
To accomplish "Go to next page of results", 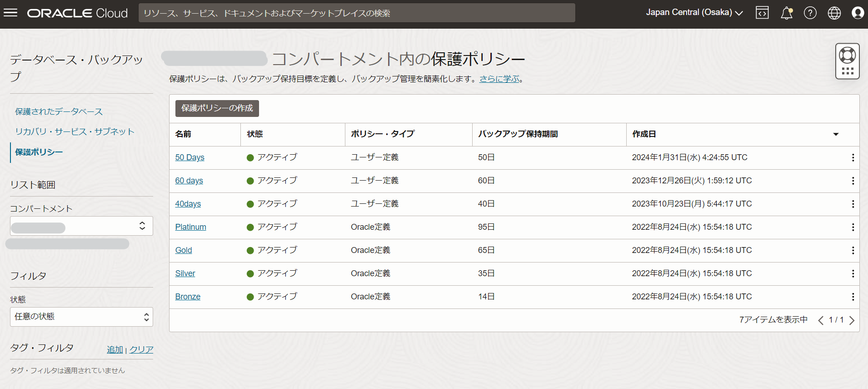I will click(x=852, y=320).
